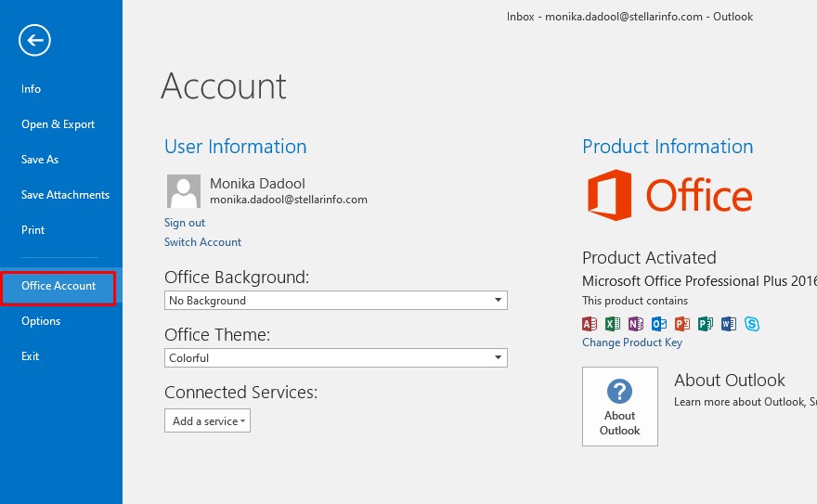Select Info in the left sidebar
The image size is (817, 504).
(x=32, y=89)
